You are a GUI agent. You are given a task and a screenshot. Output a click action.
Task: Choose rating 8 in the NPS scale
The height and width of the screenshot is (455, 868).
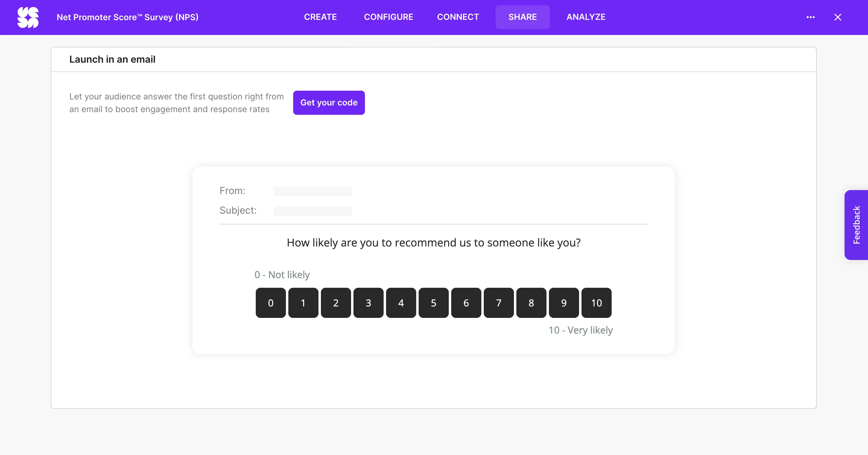point(531,303)
